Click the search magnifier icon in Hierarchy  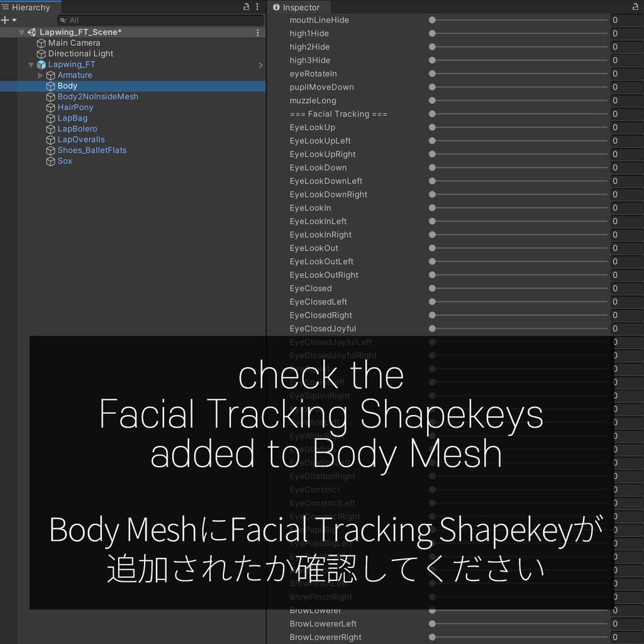[x=62, y=19]
